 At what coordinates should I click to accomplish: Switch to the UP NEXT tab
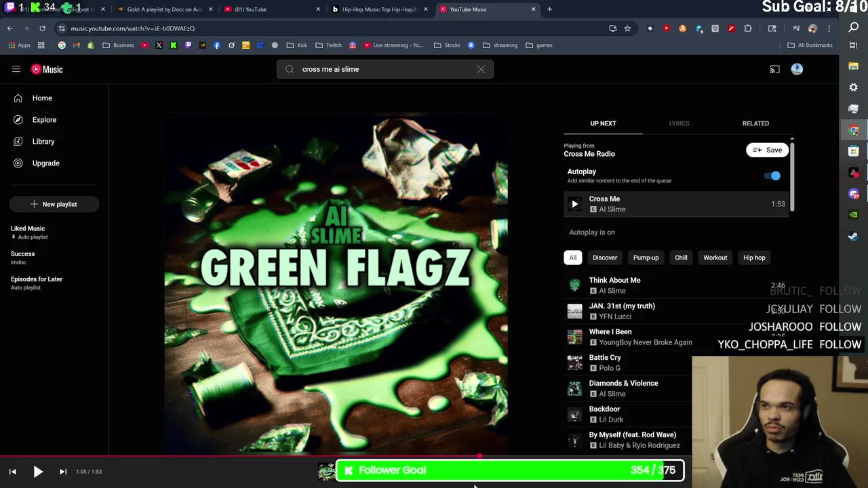point(603,123)
